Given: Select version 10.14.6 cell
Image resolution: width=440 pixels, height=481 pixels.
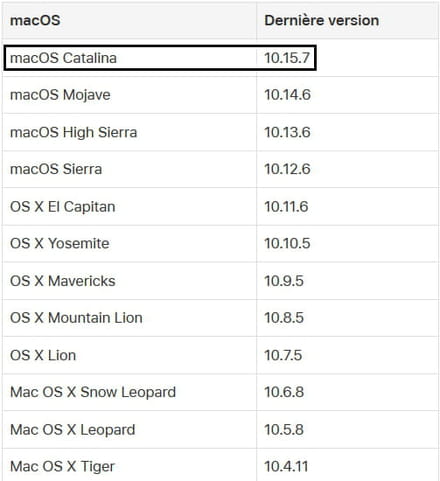Looking at the screenshot, I should tap(287, 95).
